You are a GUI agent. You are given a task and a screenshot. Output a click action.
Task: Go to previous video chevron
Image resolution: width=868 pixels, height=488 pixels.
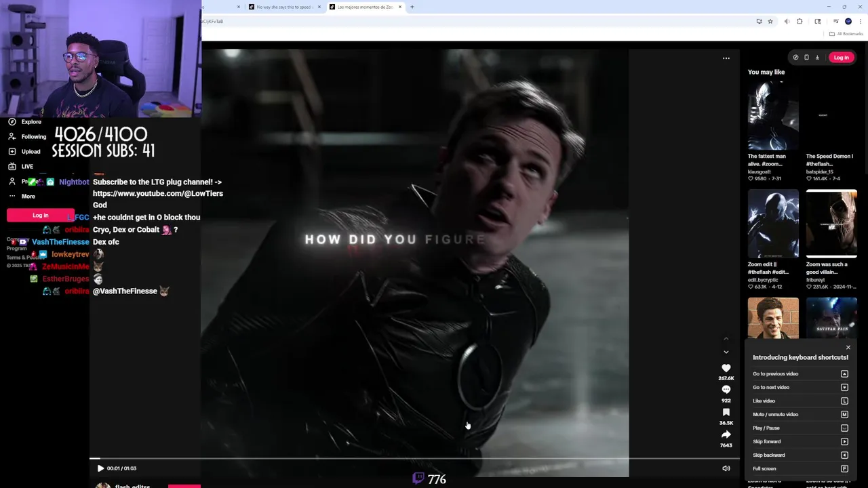click(726, 338)
